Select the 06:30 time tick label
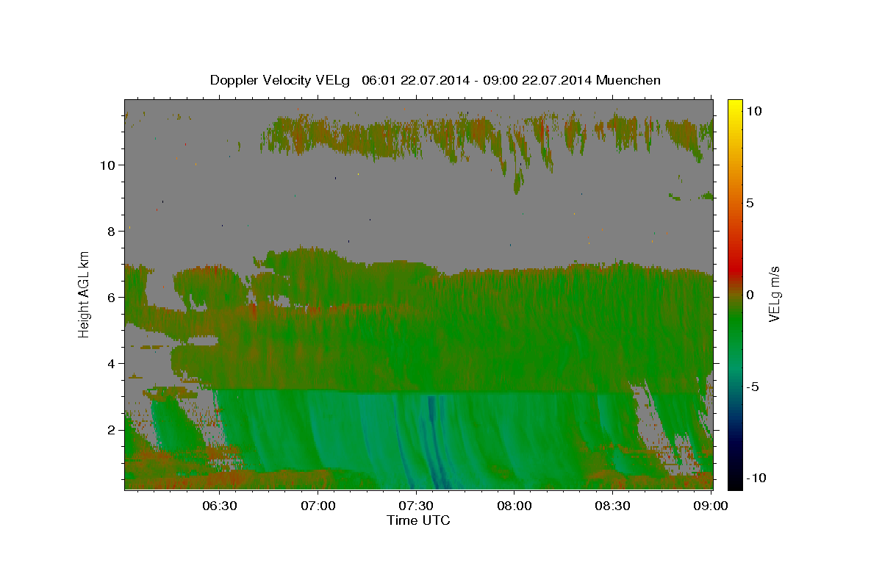This screenshot has width=882, height=588. click(220, 506)
